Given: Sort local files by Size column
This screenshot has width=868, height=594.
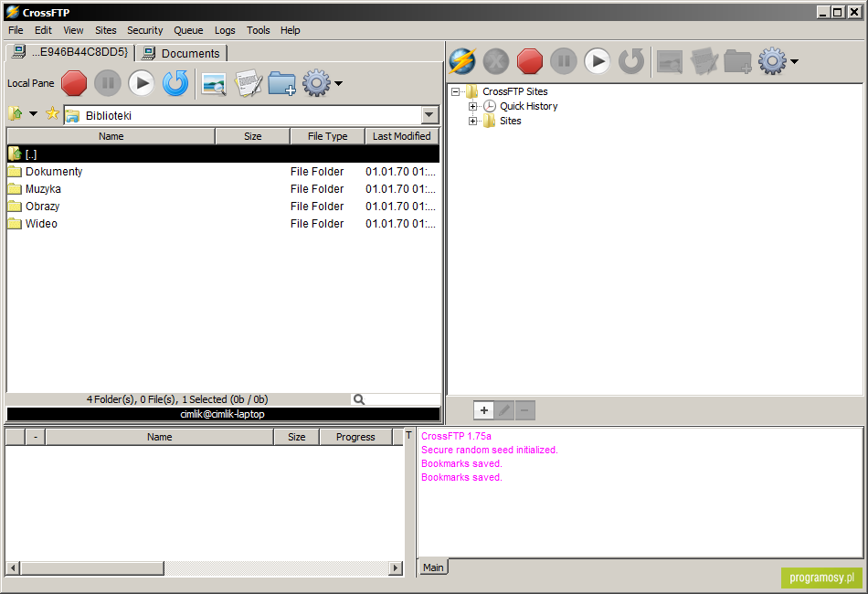Looking at the screenshot, I should 252,136.
